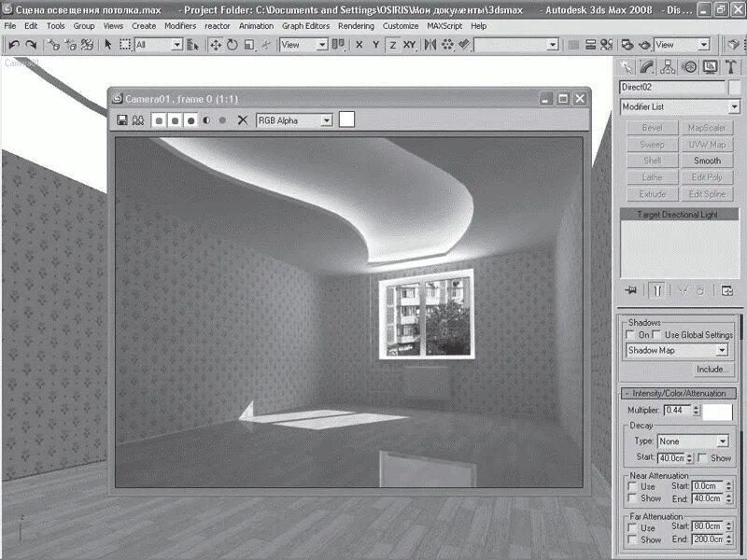Open the render type View dropdown
The width and height of the screenshot is (747, 560).
[x=682, y=45]
